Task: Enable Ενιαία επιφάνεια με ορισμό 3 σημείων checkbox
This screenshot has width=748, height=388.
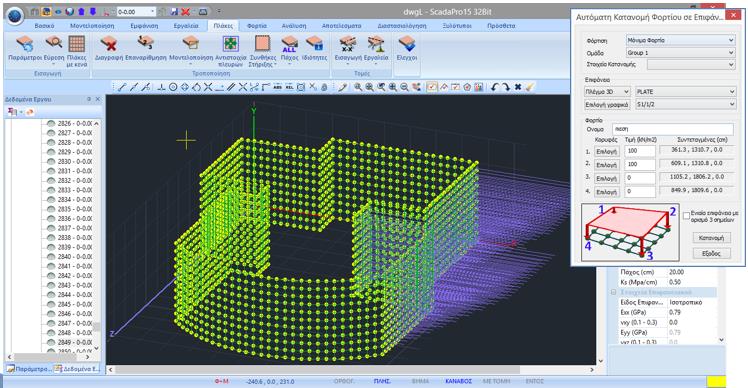Action: click(686, 216)
